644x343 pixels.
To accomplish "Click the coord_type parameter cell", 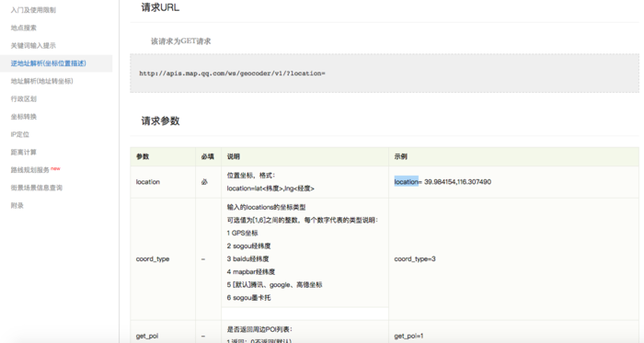I will pos(163,259).
